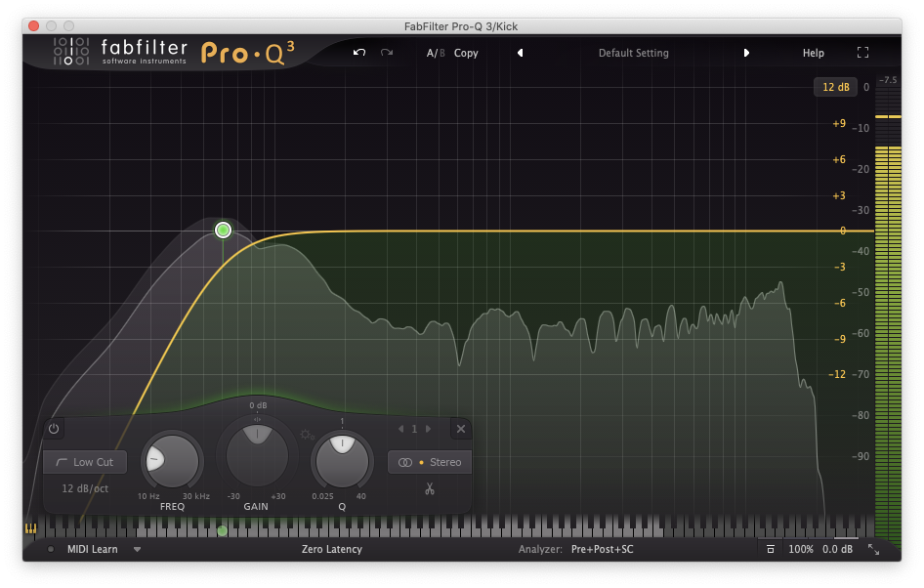Copy settings with the Copy button
The image size is (924, 588).
click(x=466, y=53)
